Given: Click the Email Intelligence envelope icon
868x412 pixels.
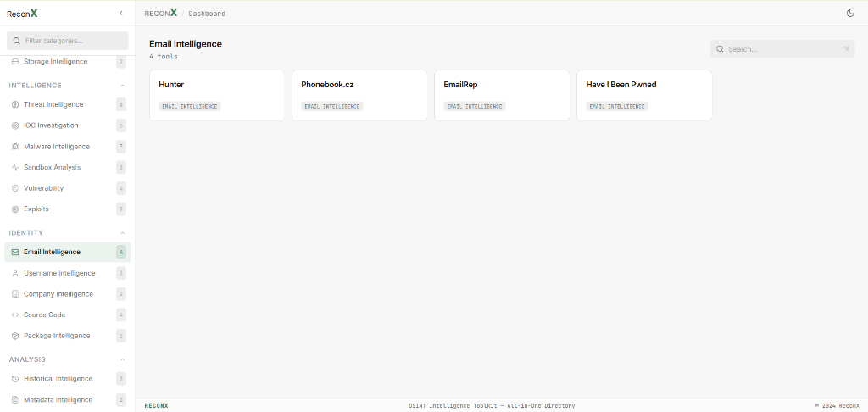Looking at the screenshot, I should point(15,252).
